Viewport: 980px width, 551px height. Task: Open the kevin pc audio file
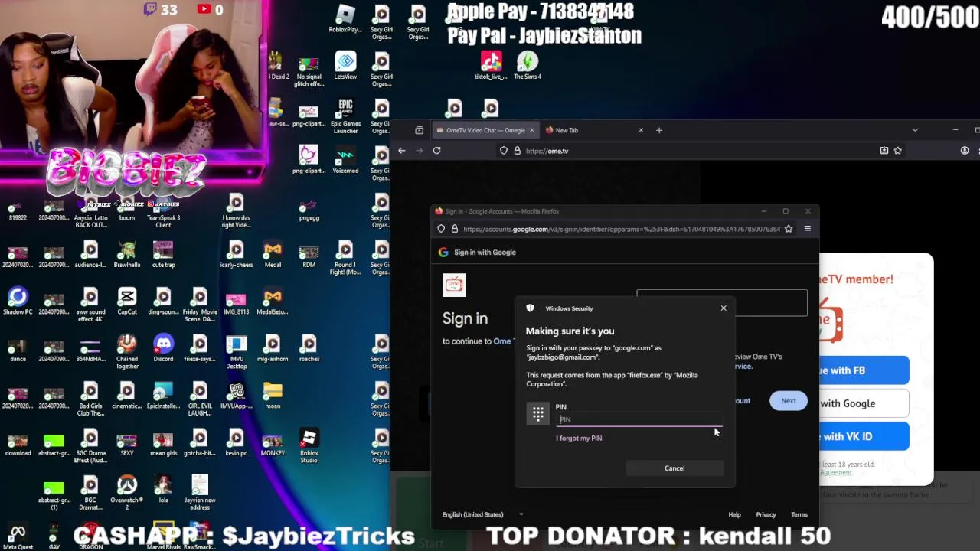click(x=236, y=442)
